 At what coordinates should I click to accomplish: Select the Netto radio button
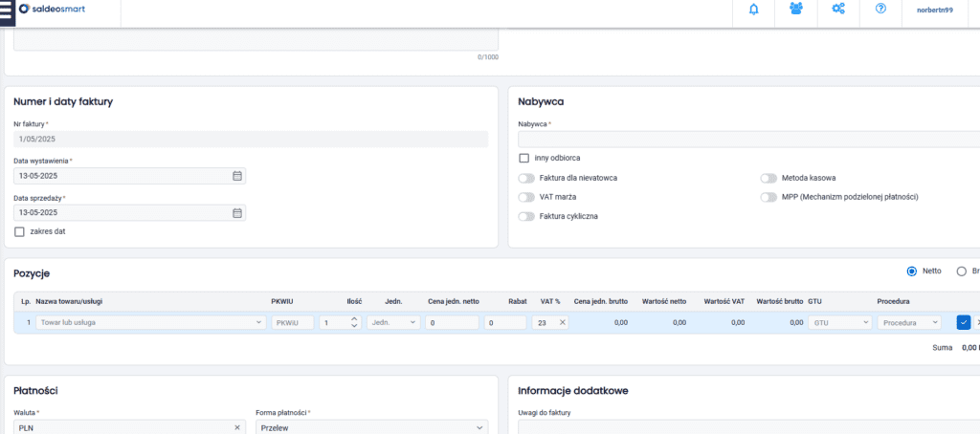click(911, 271)
